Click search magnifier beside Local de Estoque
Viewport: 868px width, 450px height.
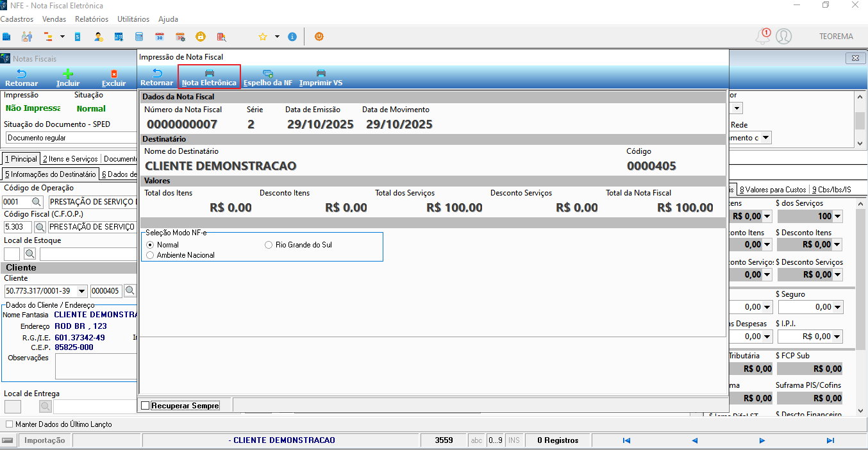pos(30,254)
